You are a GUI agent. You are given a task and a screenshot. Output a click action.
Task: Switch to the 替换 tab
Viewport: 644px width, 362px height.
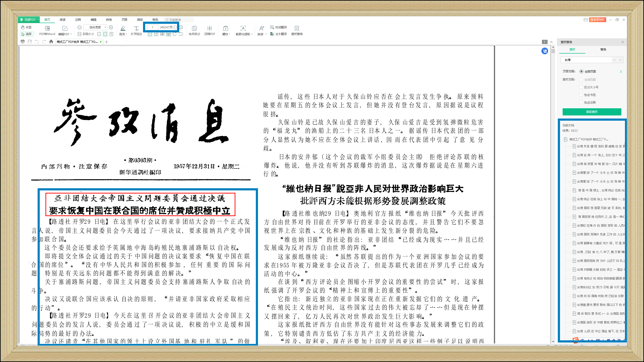click(x=603, y=50)
